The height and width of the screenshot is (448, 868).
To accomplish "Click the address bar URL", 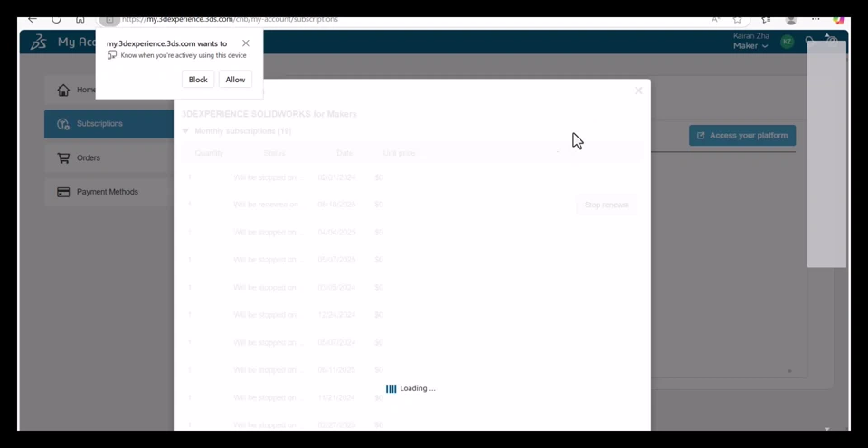I will click(230, 19).
